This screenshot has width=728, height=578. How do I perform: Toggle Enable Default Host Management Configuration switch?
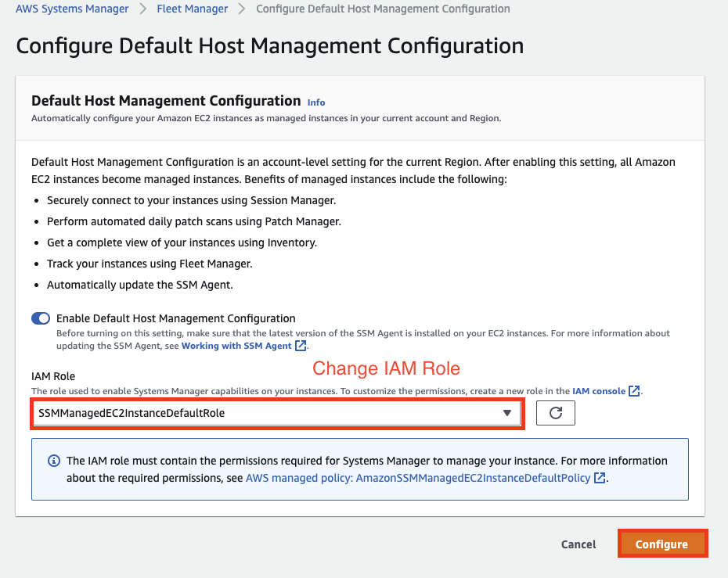point(41,318)
